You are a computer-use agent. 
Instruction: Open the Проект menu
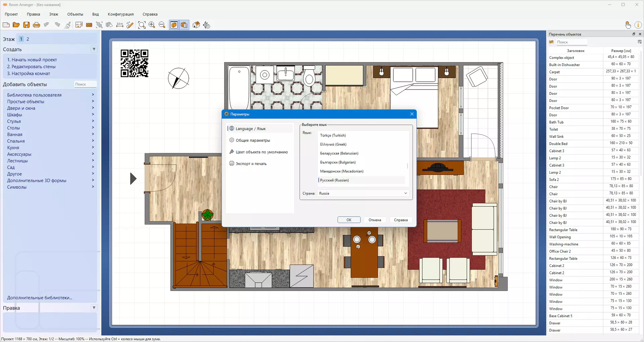click(x=11, y=14)
